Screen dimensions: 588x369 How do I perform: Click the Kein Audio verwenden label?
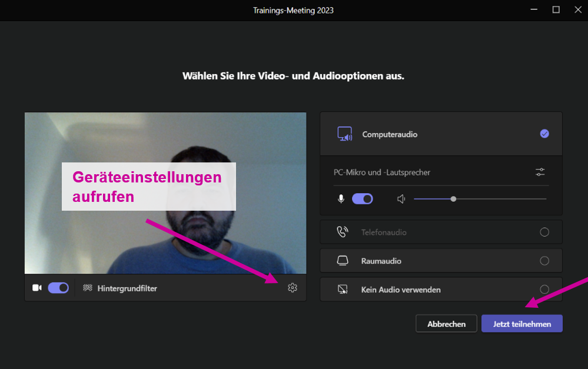click(400, 290)
